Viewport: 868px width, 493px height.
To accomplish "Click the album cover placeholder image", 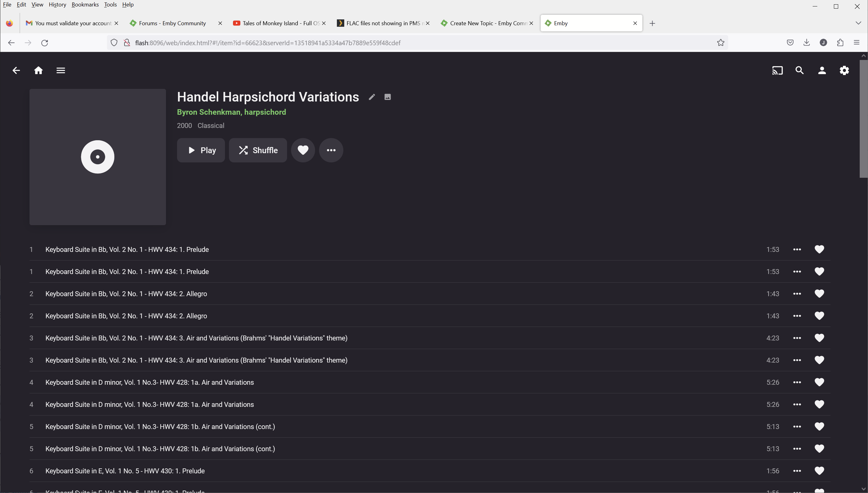I will coord(97,157).
